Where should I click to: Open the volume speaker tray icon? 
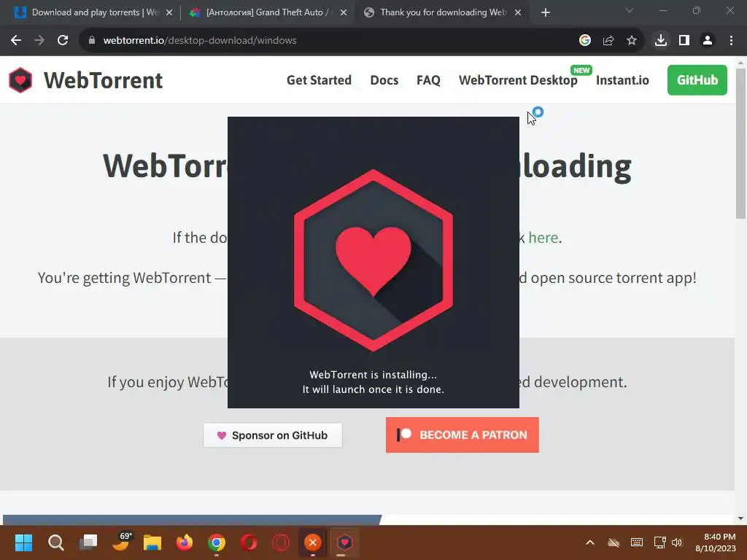point(677,542)
